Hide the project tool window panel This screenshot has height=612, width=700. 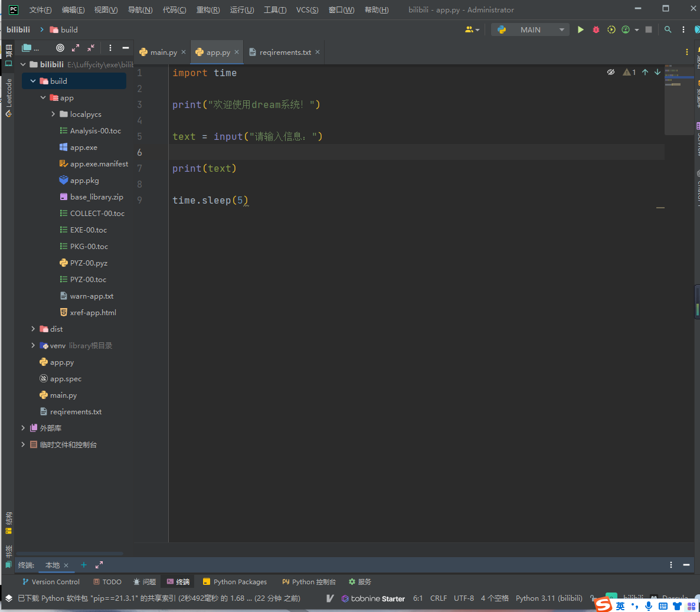pos(126,48)
